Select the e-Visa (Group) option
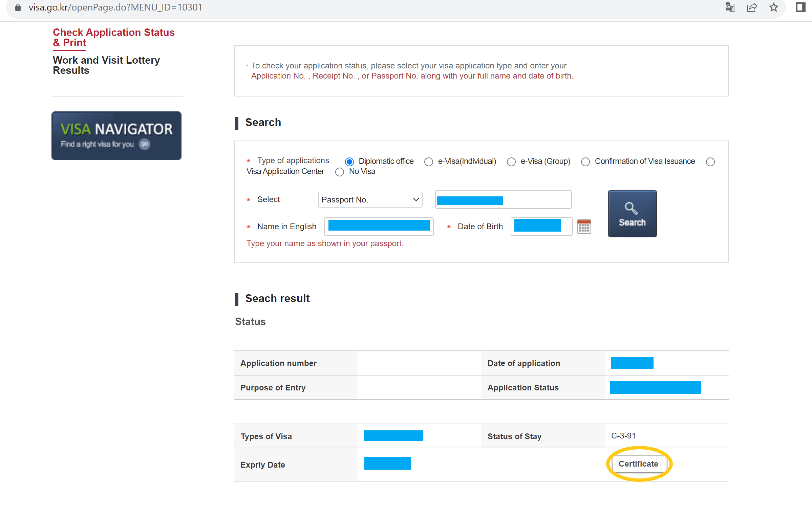The height and width of the screenshot is (514, 812). pyautogui.click(x=511, y=162)
